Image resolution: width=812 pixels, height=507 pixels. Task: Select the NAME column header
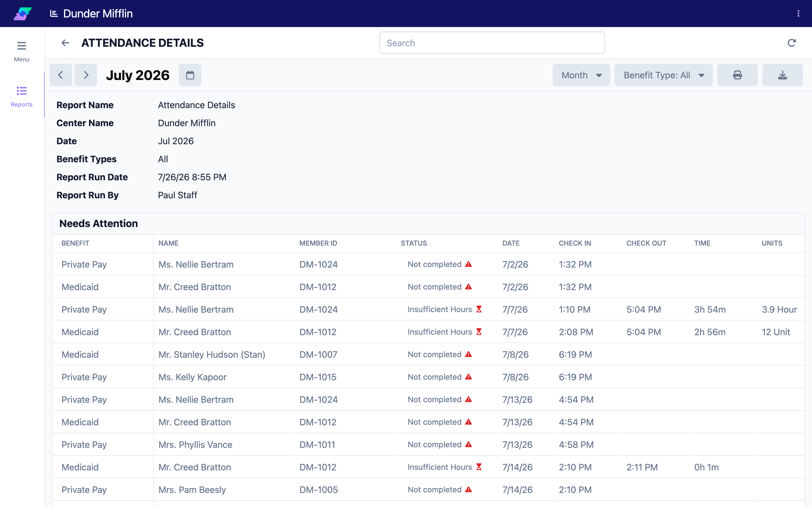(168, 243)
